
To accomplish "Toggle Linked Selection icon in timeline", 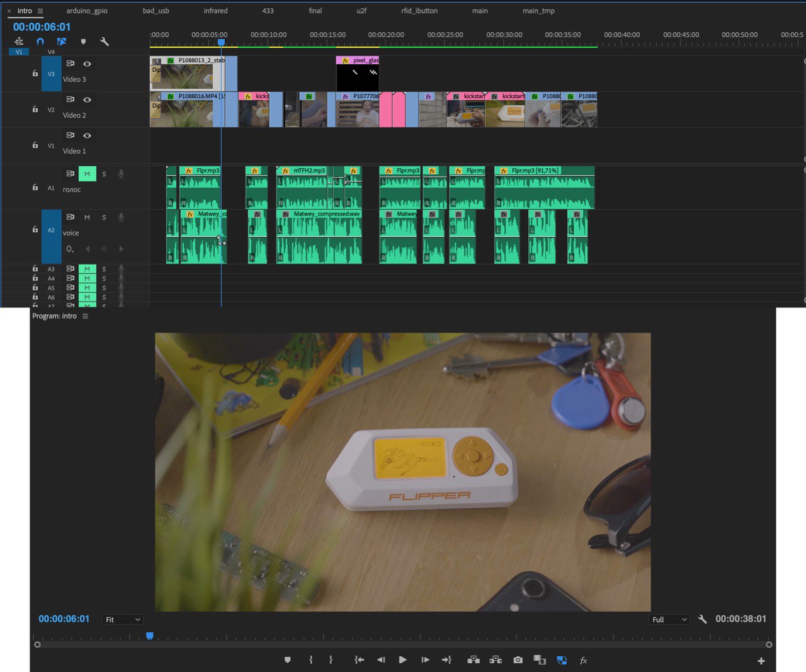I will tap(61, 42).
